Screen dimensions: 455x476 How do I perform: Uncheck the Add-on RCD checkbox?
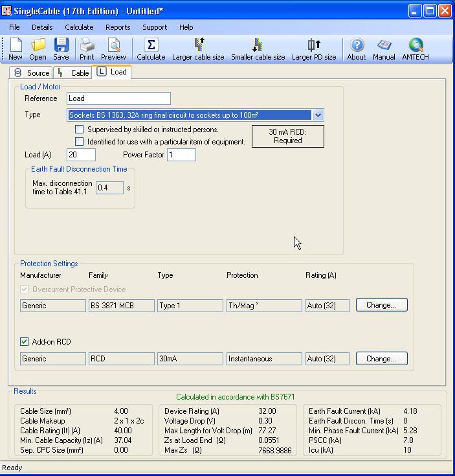click(25, 342)
